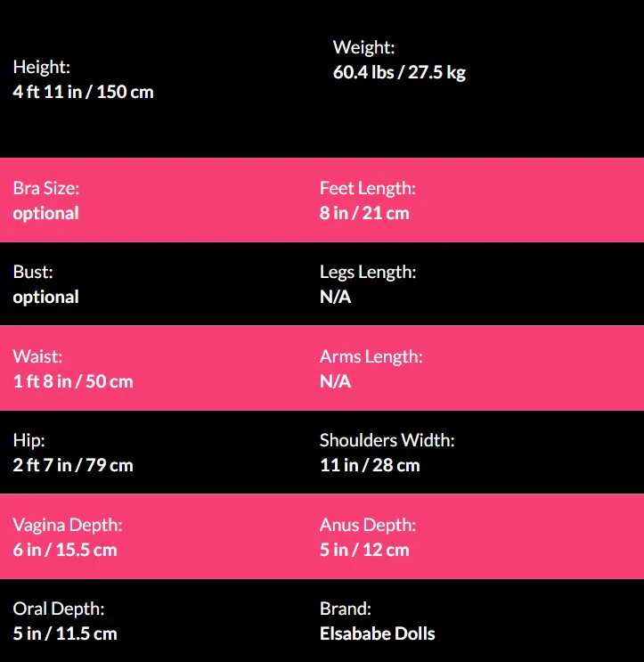Click the weight value 60.4 lbs / 27.5 kg
This screenshot has width=644, height=662.
tap(399, 72)
